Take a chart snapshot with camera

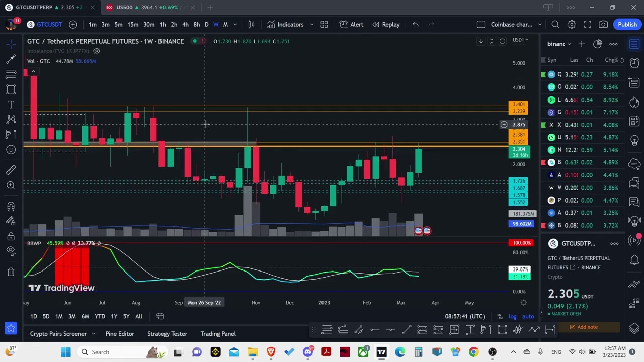point(603,24)
